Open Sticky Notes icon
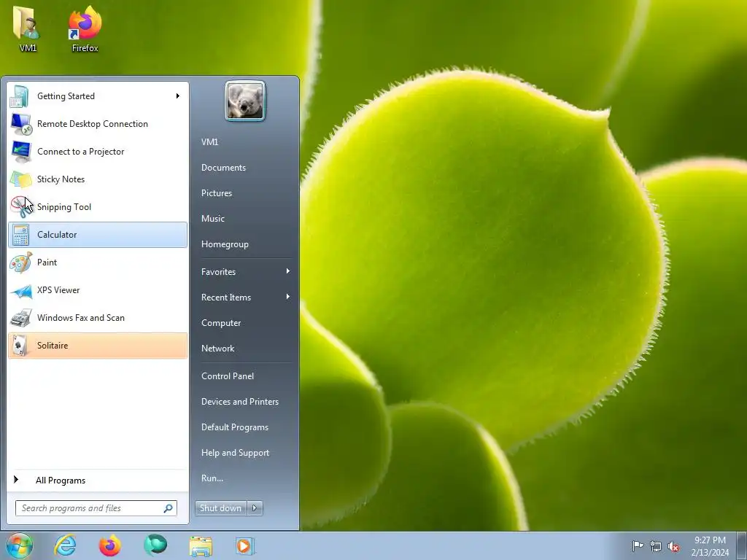This screenshot has height=560, width=747. click(20, 179)
